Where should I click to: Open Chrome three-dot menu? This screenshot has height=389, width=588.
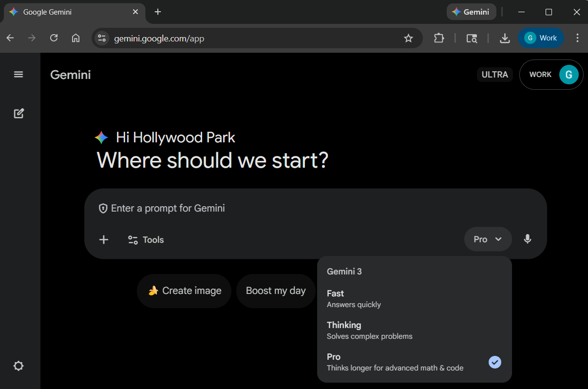click(x=577, y=38)
